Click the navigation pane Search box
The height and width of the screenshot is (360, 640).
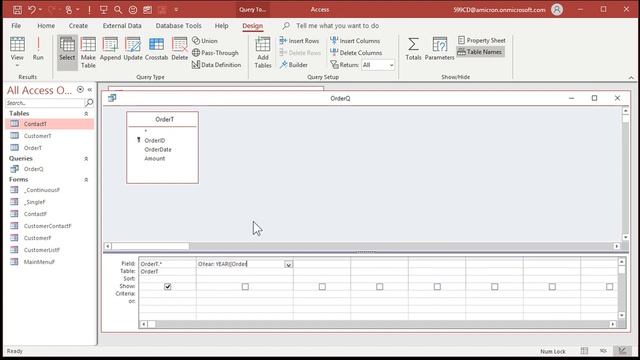[x=45, y=103]
